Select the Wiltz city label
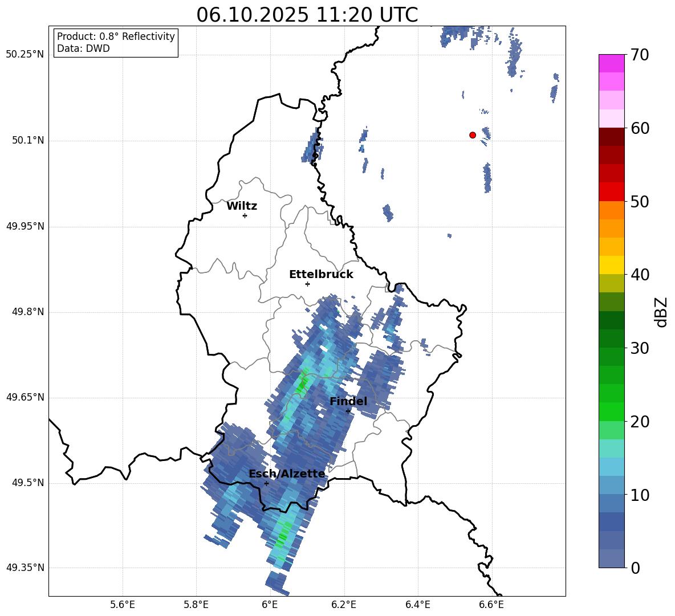Viewport: 675px width, 616px height. tap(242, 206)
